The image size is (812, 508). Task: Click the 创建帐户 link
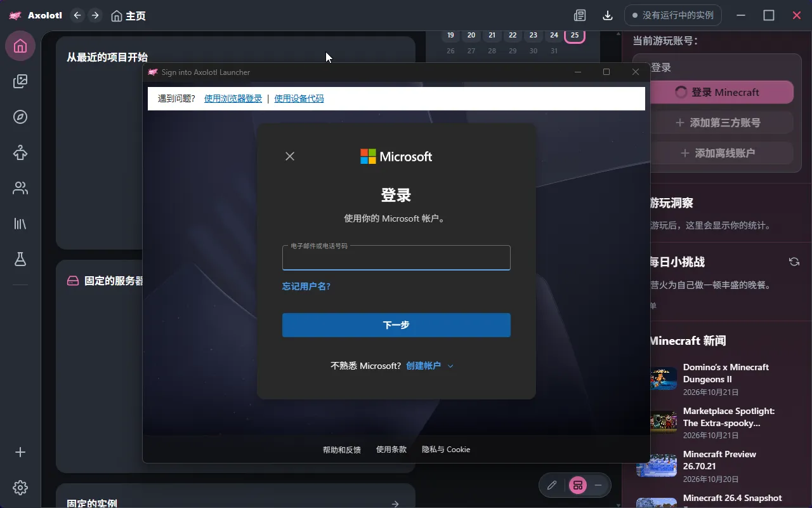[x=423, y=366]
